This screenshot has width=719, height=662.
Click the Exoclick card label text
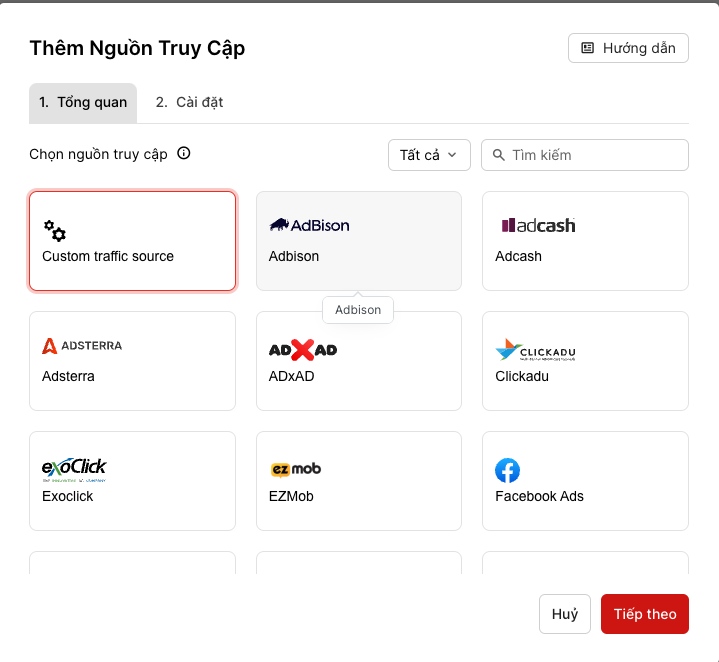[x=68, y=496]
